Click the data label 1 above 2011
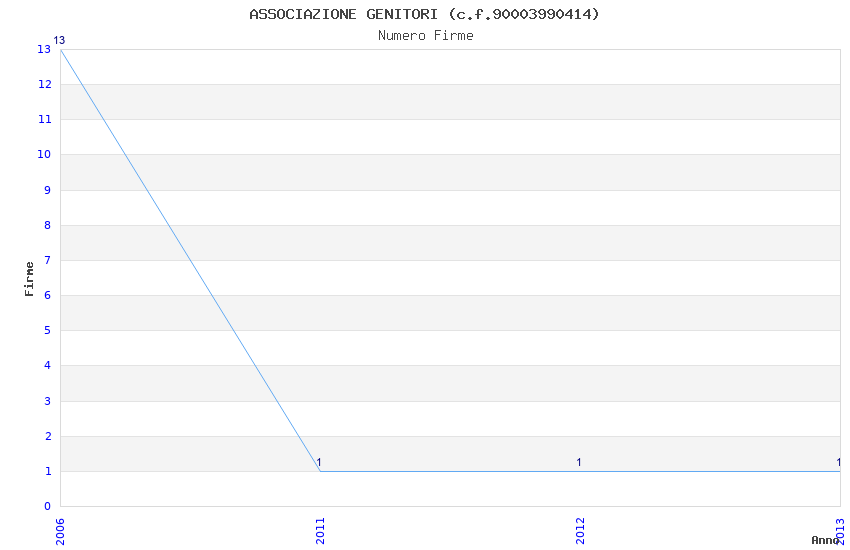 319,462
